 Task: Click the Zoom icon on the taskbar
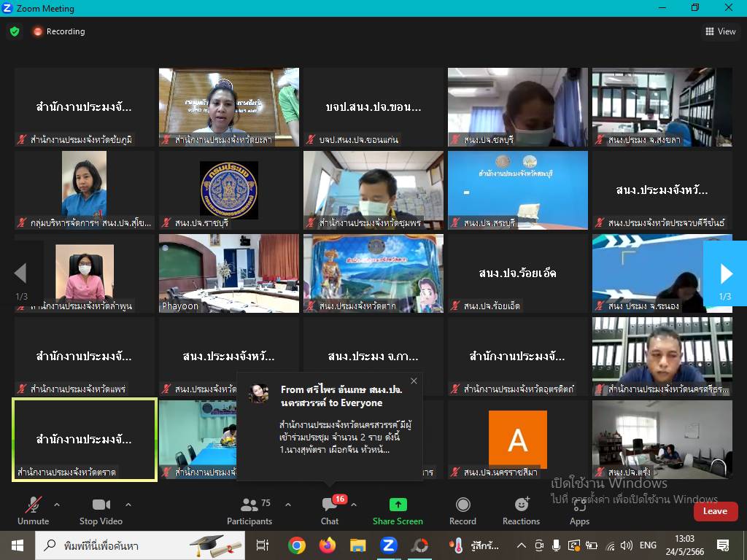(389, 545)
